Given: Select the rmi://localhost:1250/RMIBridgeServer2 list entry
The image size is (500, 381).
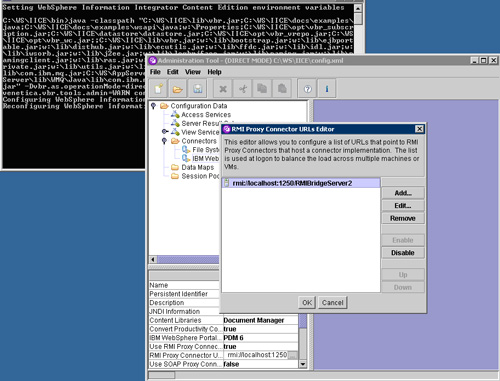Looking at the screenshot, I should [301, 183].
